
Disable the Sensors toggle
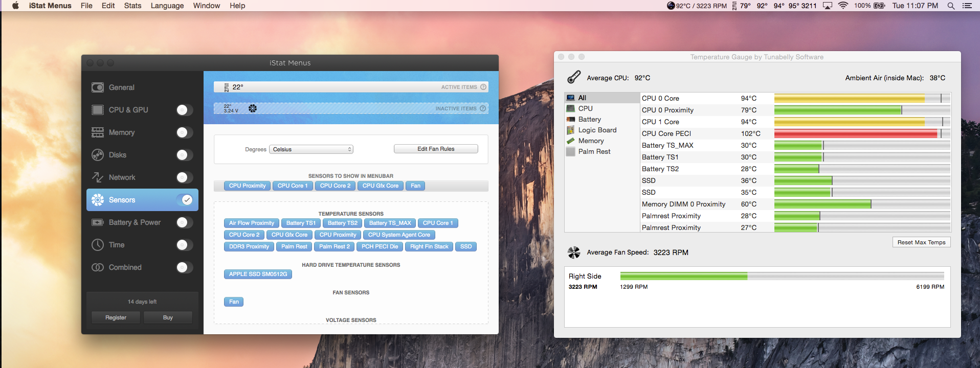(x=184, y=200)
